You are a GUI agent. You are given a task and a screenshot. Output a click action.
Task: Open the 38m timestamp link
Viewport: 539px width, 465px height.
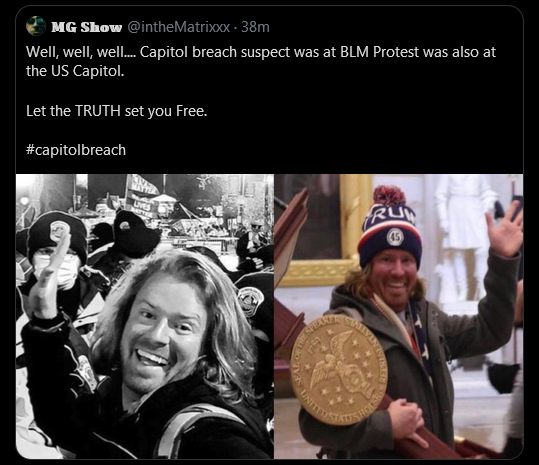click(x=255, y=27)
